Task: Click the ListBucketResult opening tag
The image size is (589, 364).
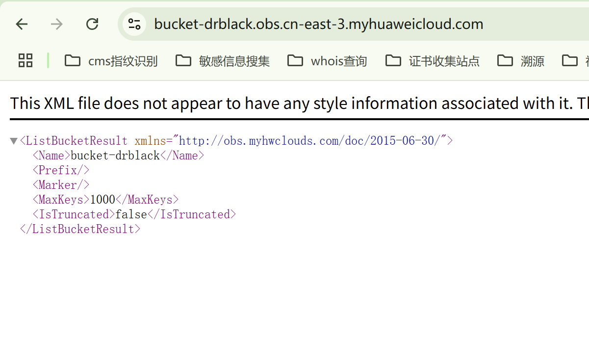Action: (x=236, y=141)
